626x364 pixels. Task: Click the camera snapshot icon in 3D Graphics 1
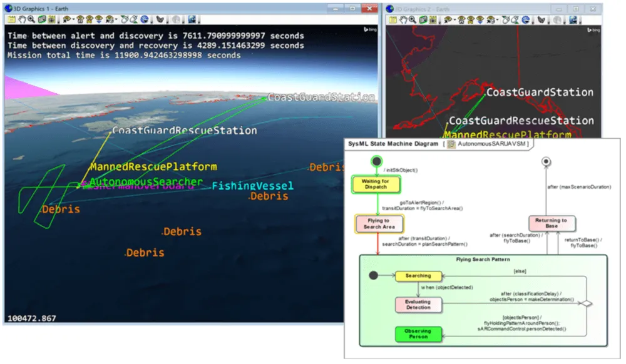tap(50, 20)
